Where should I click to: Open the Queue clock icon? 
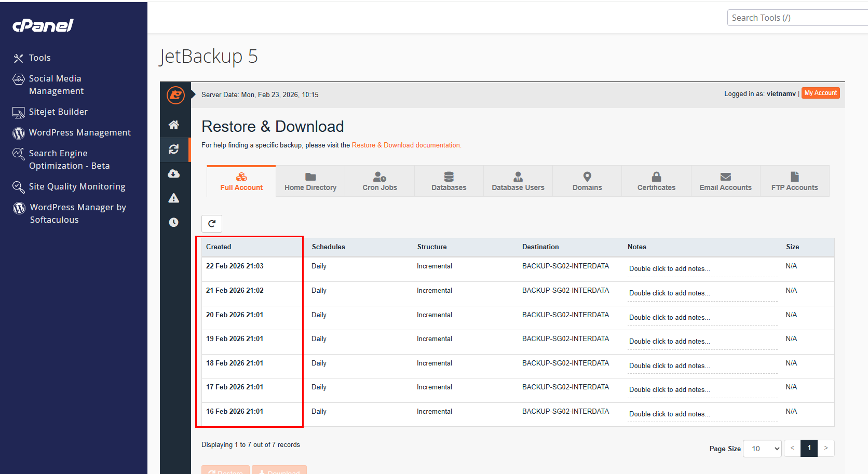click(174, 222)
